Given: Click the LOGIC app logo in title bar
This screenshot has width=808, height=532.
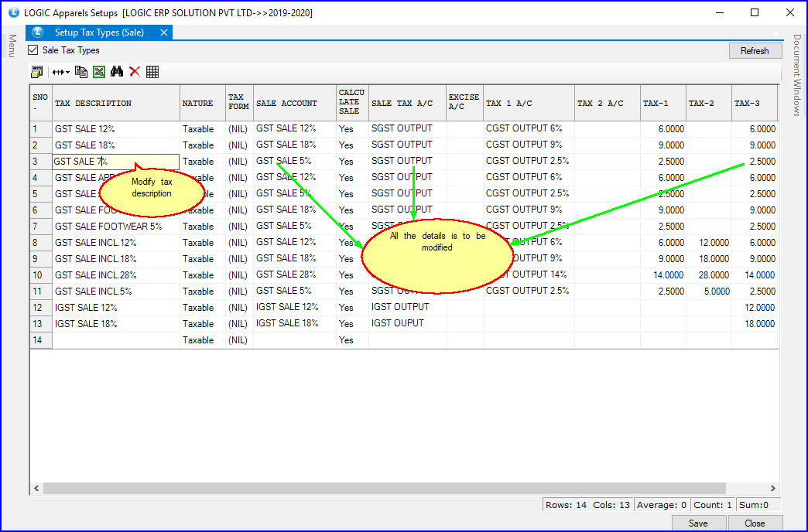Looking at the screenshot, I should pyautogui.click(x=15, y=12).
